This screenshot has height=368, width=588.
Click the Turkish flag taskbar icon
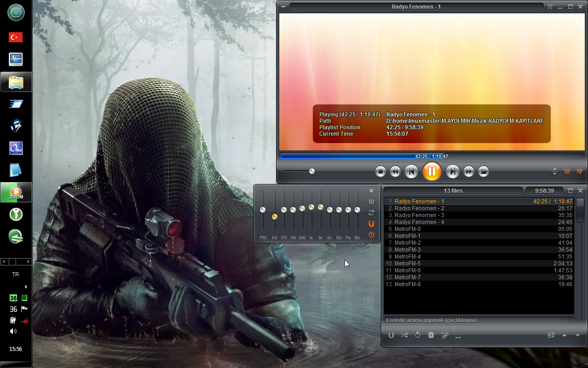(16, 37)
